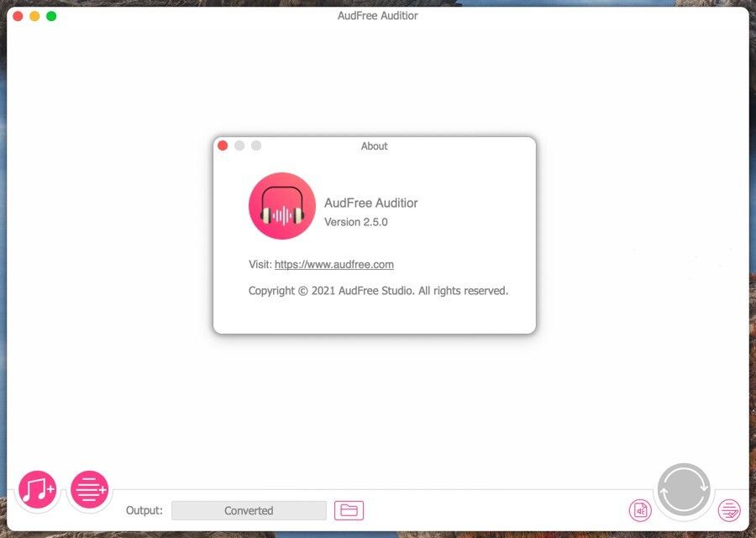The image size is (756, 538).
Task: Click the Visit: label in About
Action: (260, 265)
